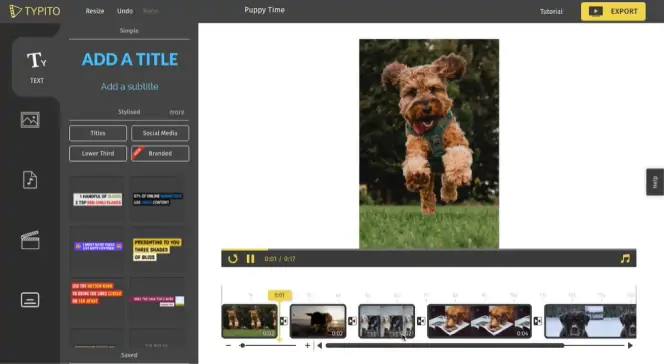Open the Audio file panel icon
This screenshot has width=664, height=364.
coord(30,180)
